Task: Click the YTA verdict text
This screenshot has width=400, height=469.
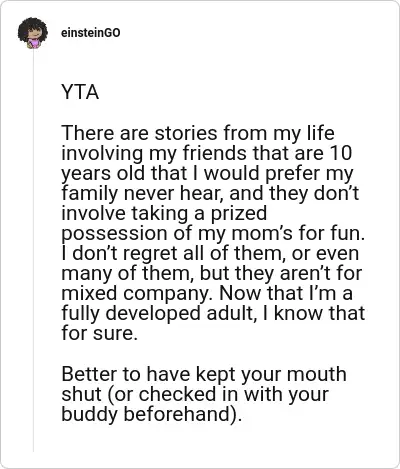Action: (80, 92)
